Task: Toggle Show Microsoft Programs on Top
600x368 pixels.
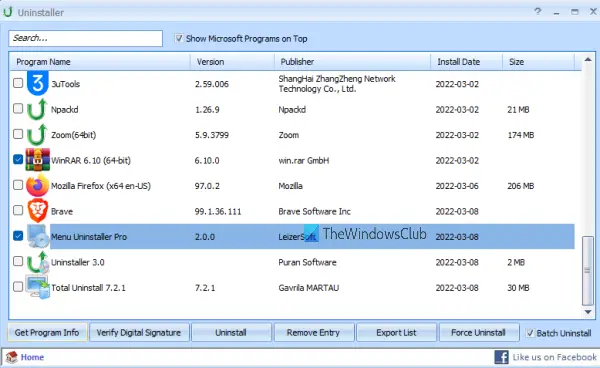Action: 179,38
